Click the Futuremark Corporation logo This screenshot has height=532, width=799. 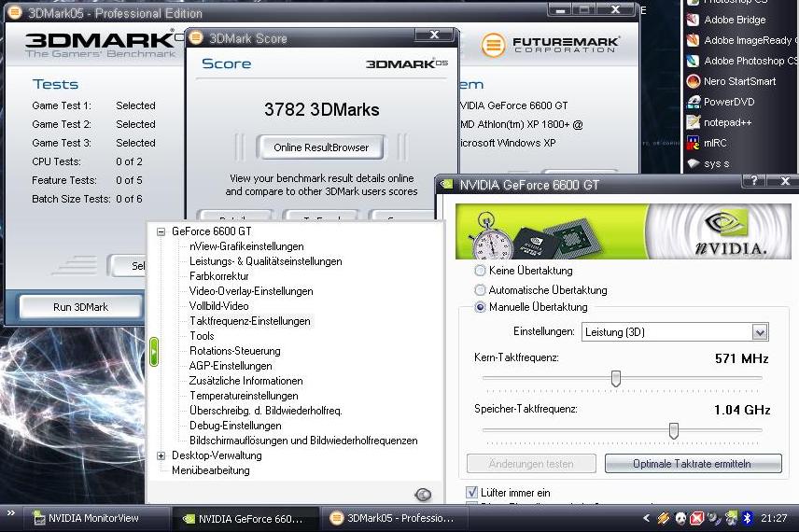pos(550,45)
